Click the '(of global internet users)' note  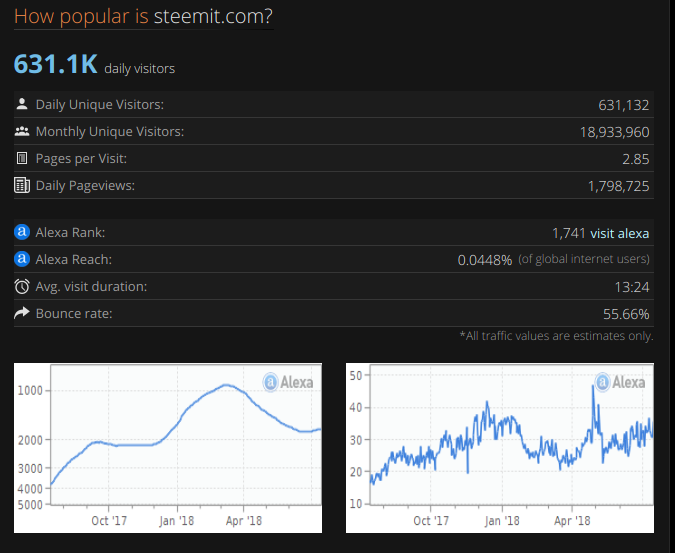(584, 259)
